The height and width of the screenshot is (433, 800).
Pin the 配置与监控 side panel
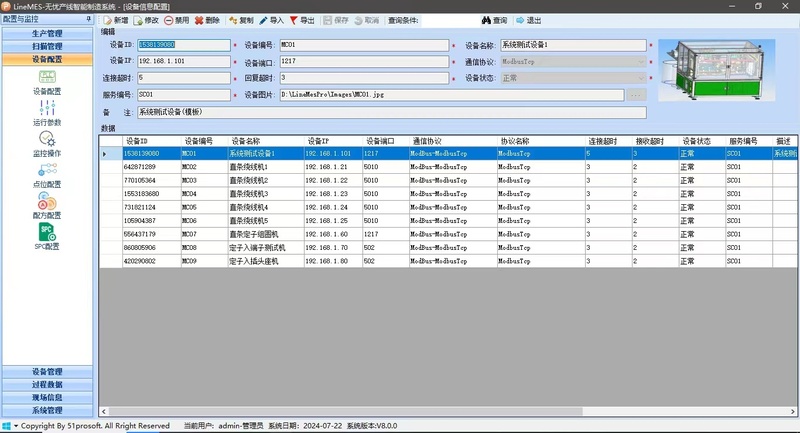(82, 19)
